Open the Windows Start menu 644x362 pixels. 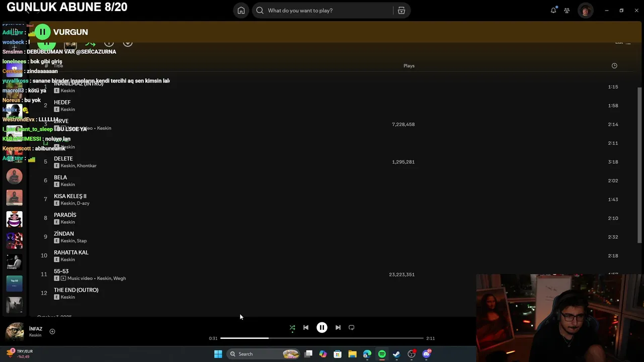point(218,354)
